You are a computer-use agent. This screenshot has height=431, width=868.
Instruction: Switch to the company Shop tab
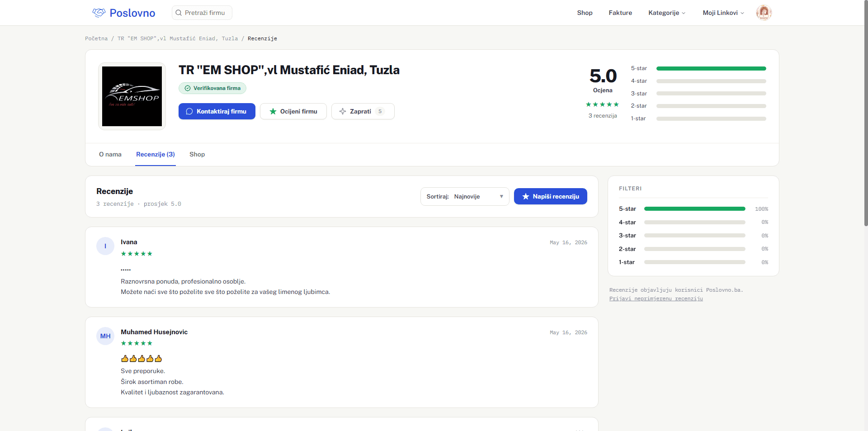tap(197, 154)
